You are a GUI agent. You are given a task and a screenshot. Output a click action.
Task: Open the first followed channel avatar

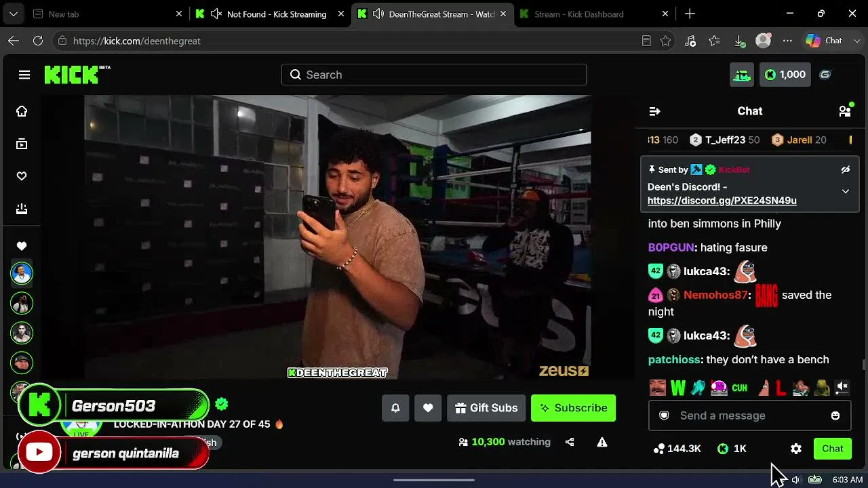coord(22,273)
